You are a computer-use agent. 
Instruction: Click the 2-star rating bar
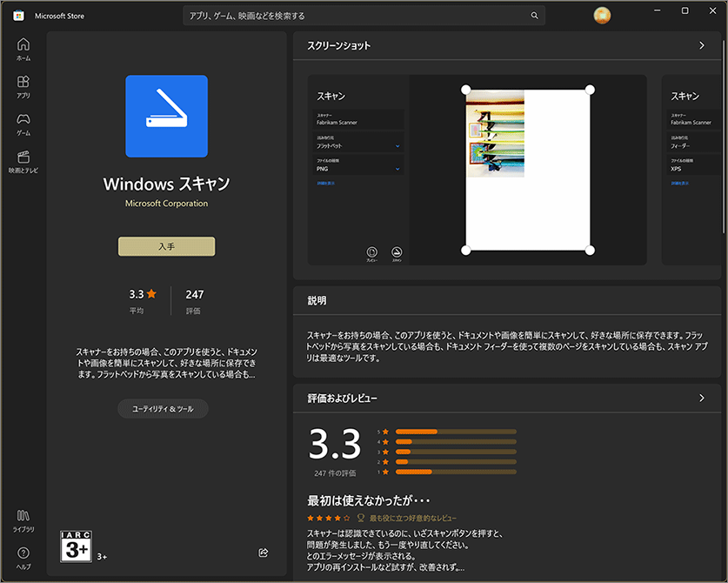(x=456, y=462)
